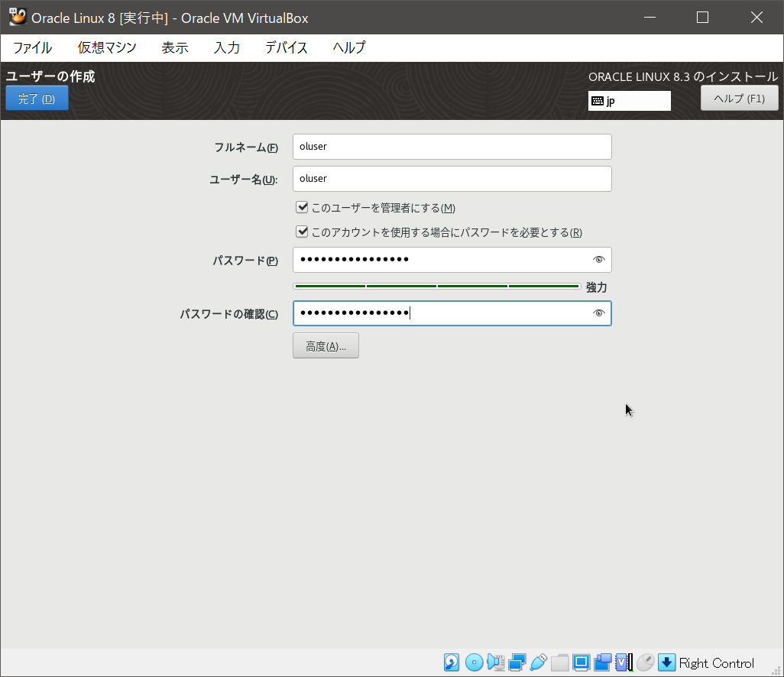
Task: Click the VirtualBox app icon in title bar
Action: [x=18, y=18]
